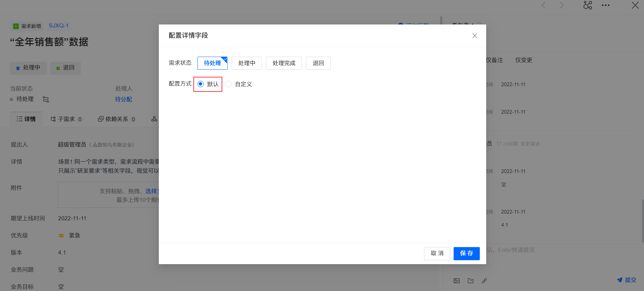
Task: Click the 提交 submit button
Action: (627, 280)
